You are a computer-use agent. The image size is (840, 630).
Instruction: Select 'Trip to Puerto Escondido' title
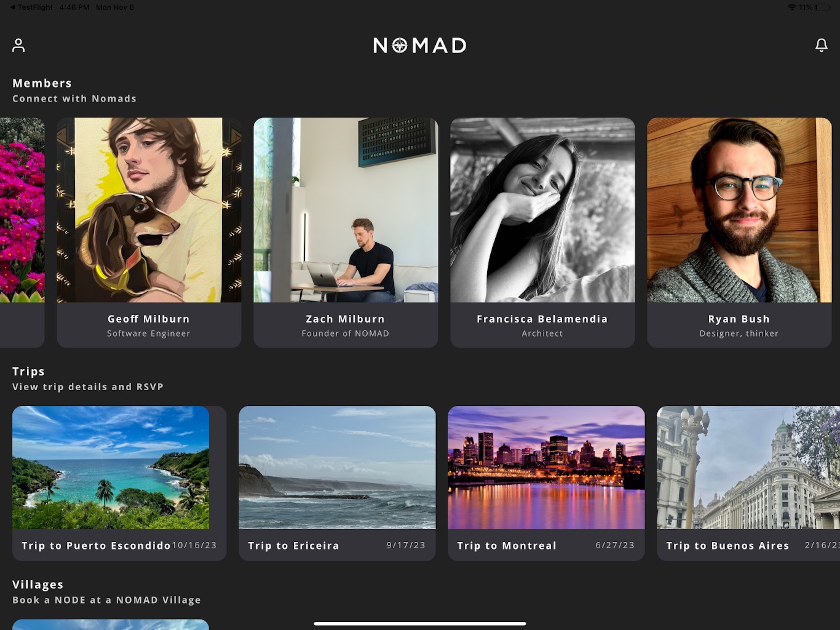pos(96,546)
